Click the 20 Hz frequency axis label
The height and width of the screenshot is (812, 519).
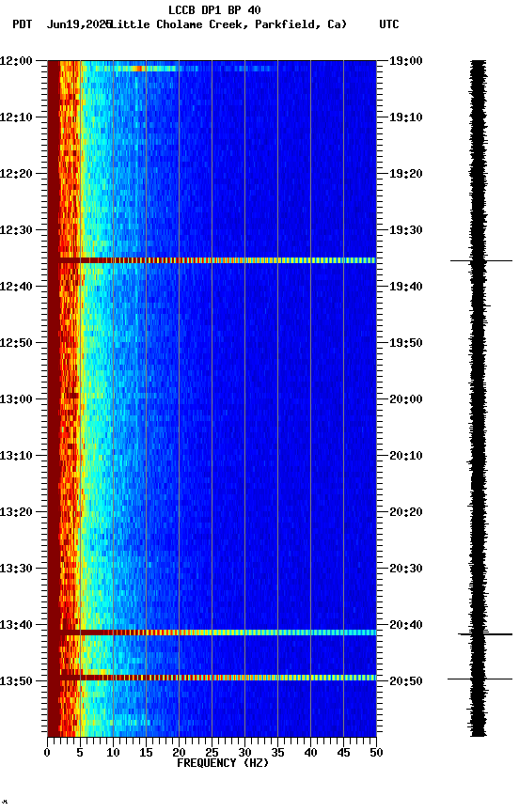tap(179, 753)
